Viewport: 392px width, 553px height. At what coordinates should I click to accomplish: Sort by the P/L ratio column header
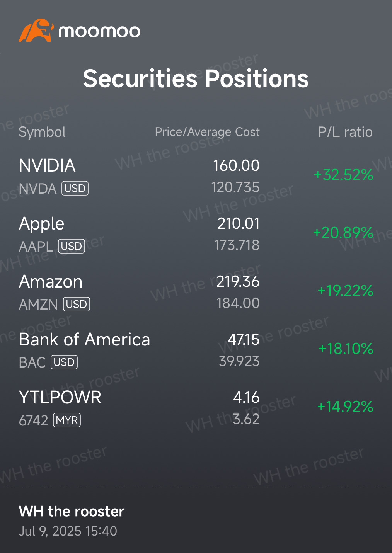click(x=345, y=132)
